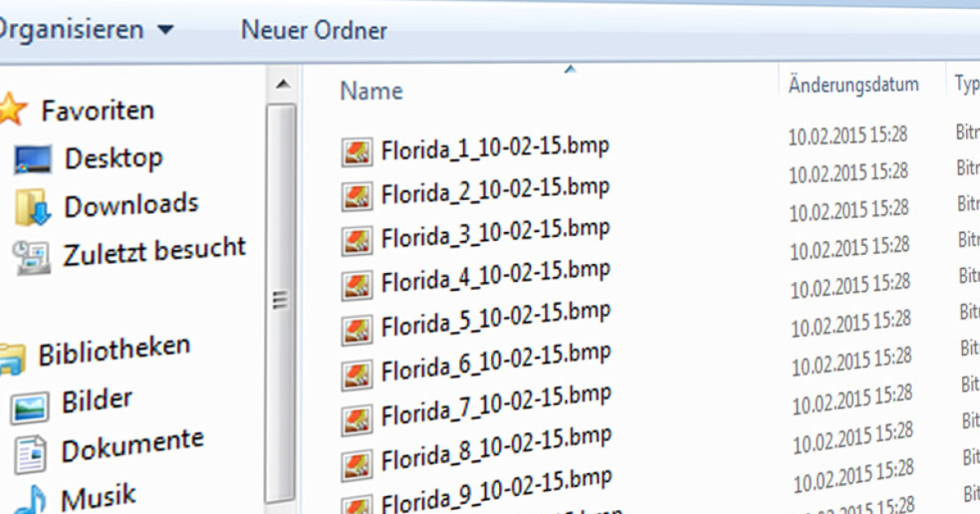Click the Typ column header
Viewport: 980px width, 514px height.
click(x=967, y=83)
